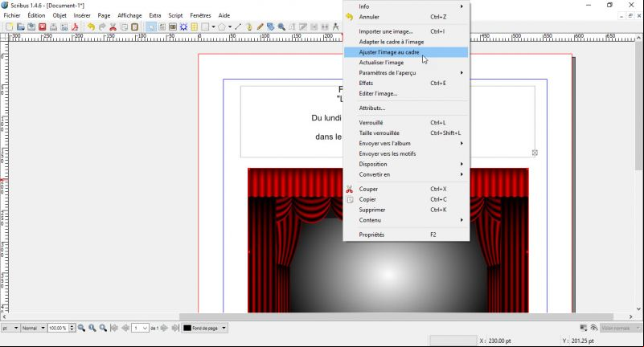The height and width of the screenshot is (347, 644).
Task: Toggle color management icon in status bar
Action: pos(583,328)
